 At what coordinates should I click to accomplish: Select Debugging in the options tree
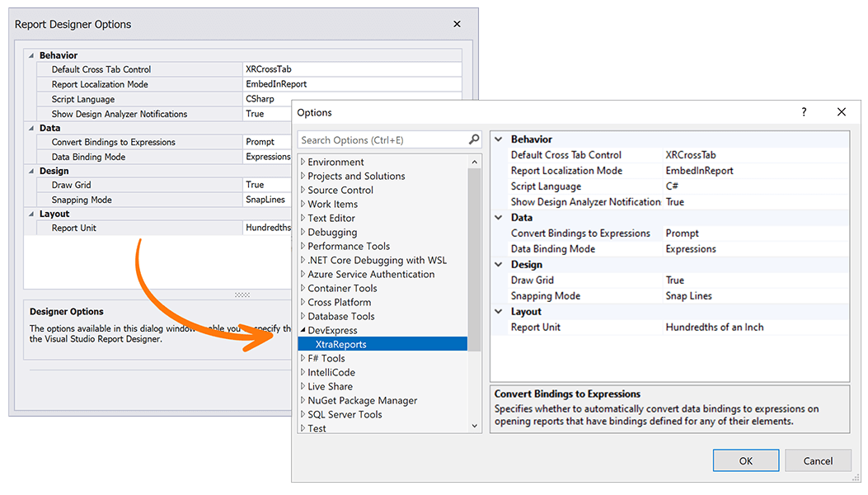click(x=334, y=232)
